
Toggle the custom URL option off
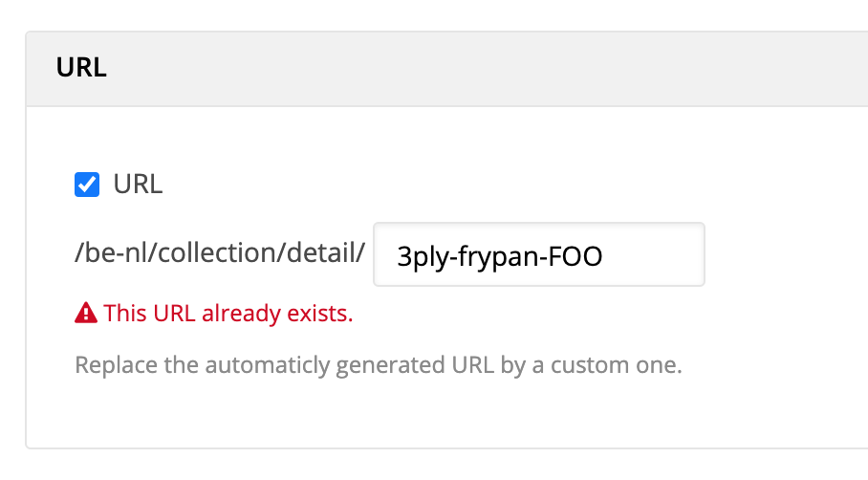point(87,185)
